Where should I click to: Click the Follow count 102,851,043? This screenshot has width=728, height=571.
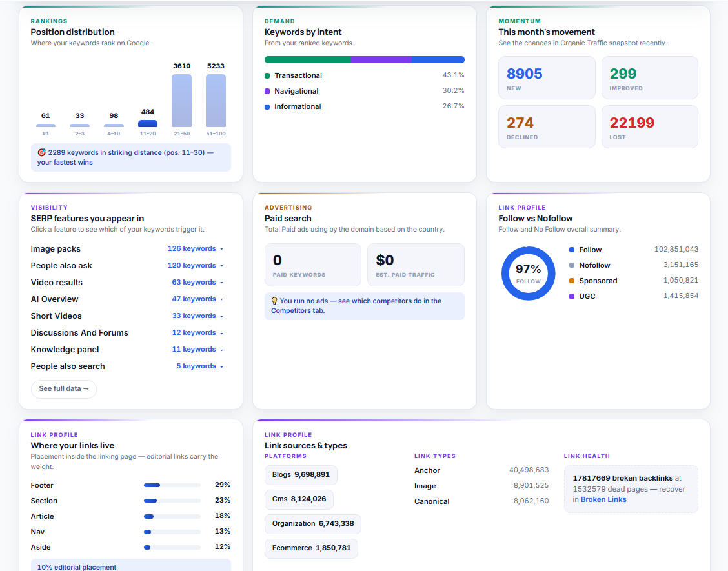click(676, 249)
